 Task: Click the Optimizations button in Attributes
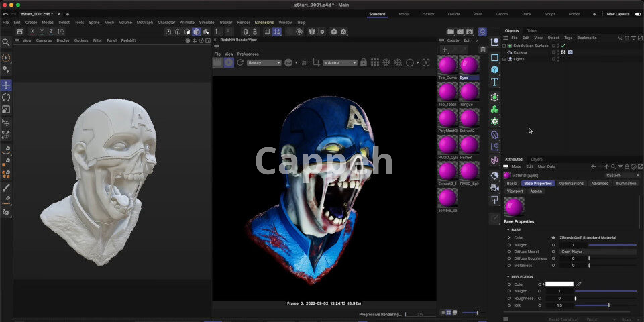point(571,183)
